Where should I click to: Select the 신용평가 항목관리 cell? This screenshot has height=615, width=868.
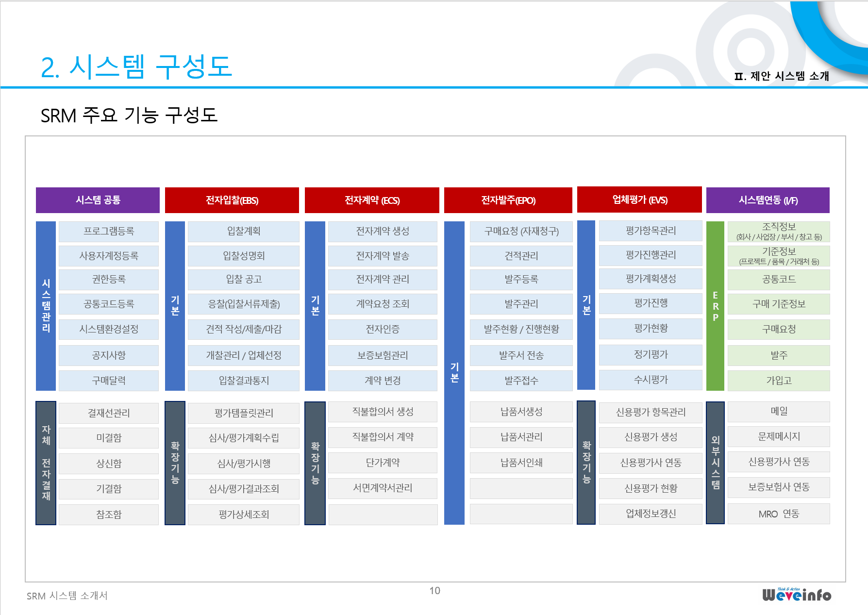point(651,412)
